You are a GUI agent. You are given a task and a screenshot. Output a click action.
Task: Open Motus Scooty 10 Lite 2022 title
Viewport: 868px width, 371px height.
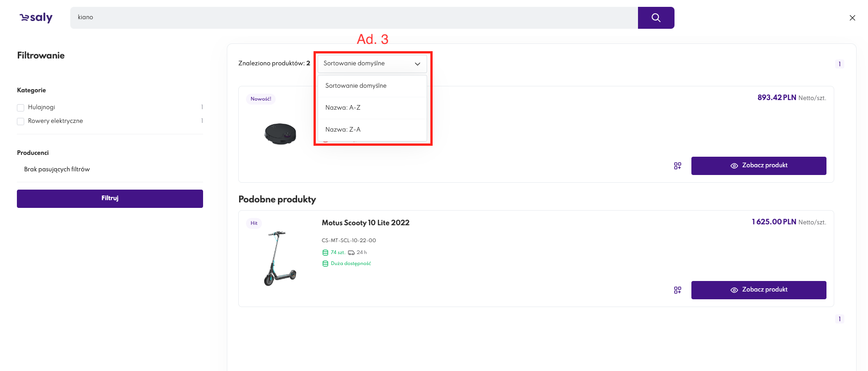366,223
